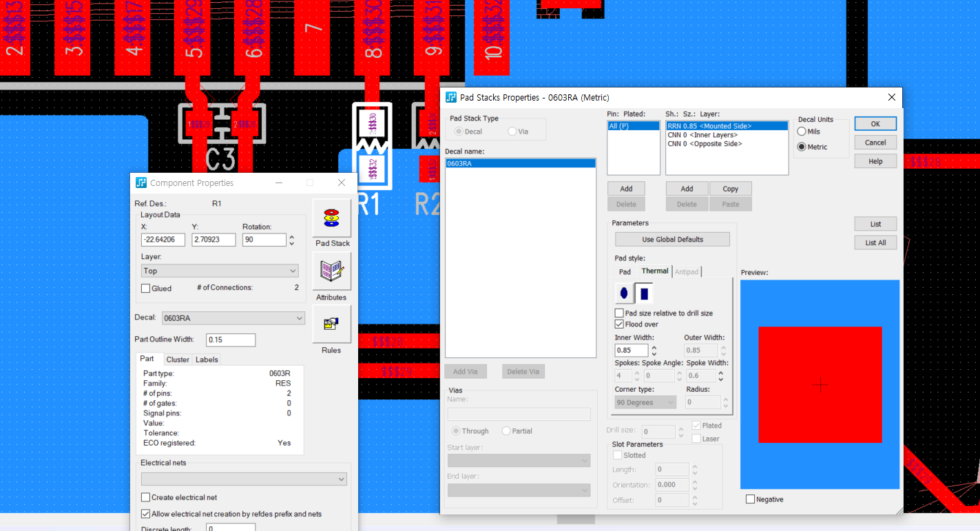Viewport: 980px width, 531px height.
Task: Select the rectangular thermal shape icon
Action: pyautogui.click(x=644, y=293)
